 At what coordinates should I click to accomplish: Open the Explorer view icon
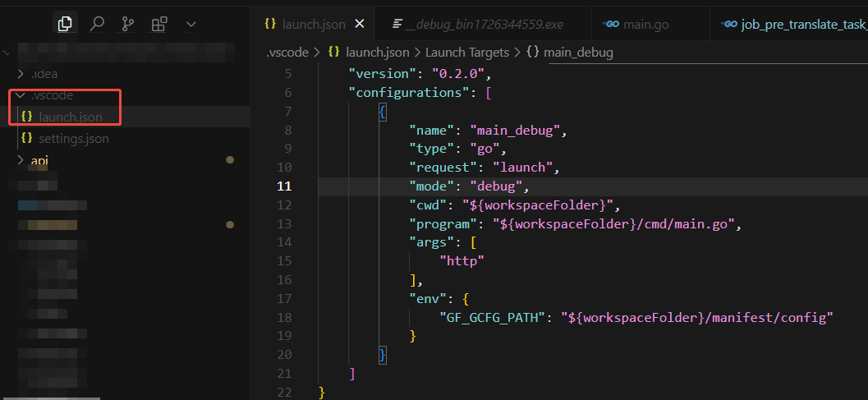[x=65, y=24]
